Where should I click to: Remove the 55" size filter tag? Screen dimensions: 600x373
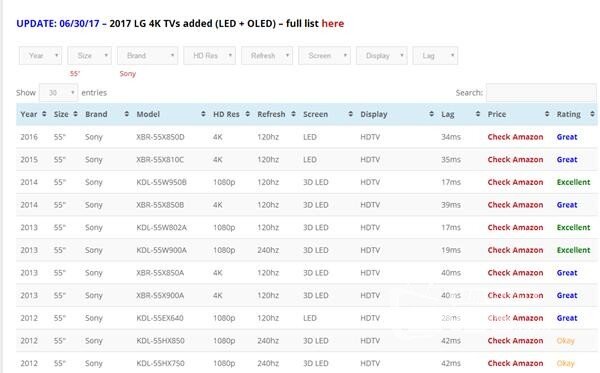(75, 73)
